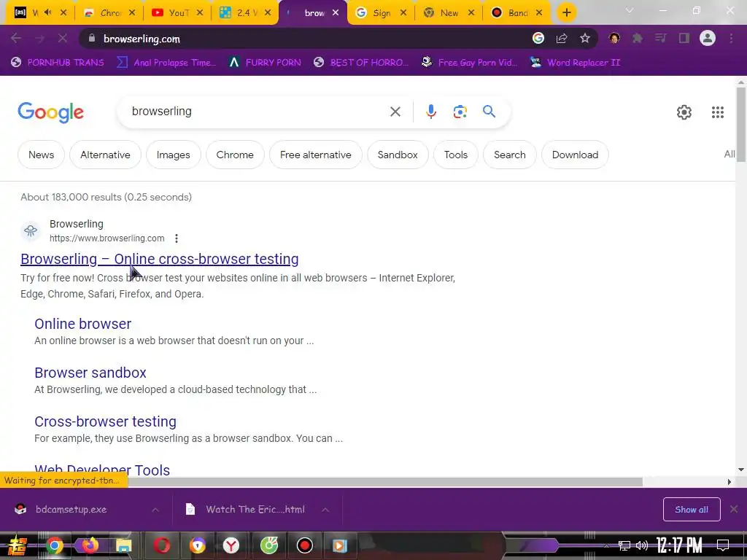Click the Google logo
747x560 pixels.
50,113
